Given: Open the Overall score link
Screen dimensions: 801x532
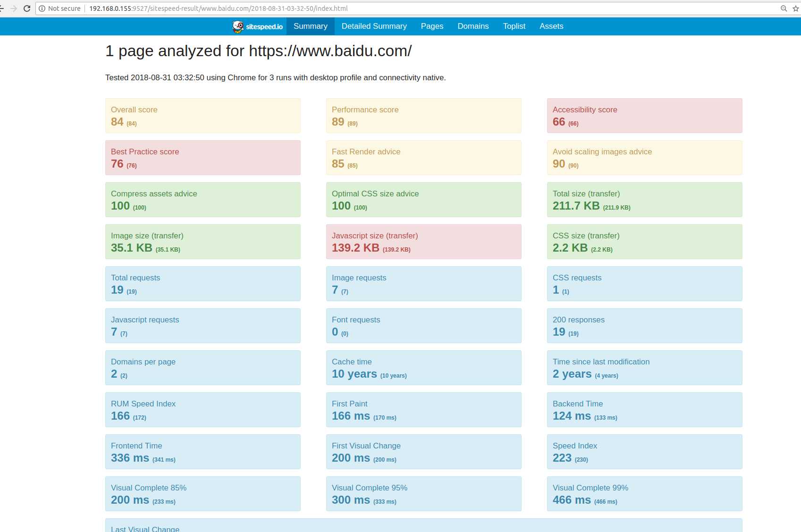Looking at the screenshot, I should point(134,110).
